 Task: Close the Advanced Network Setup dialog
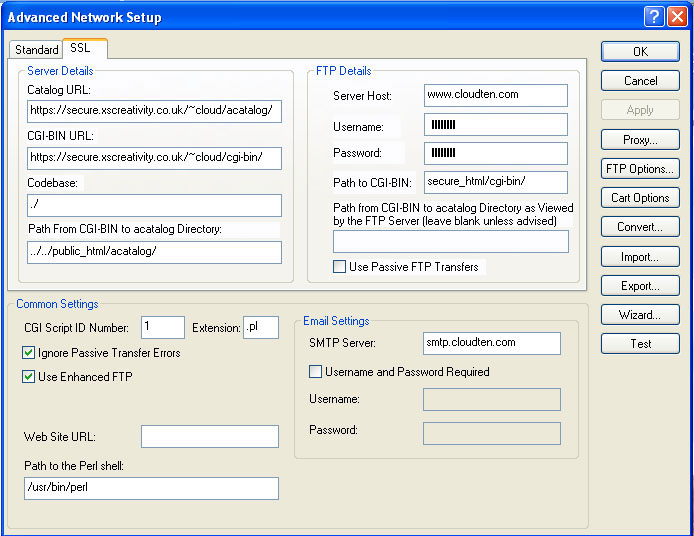(676, 17)
